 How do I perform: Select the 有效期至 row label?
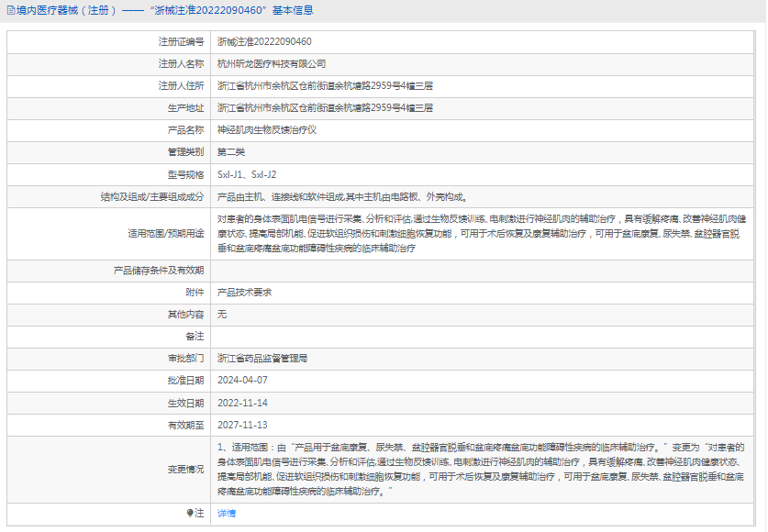(x=185, y=426)
